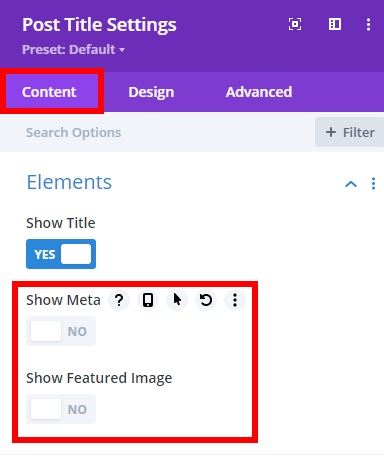Enable Show Featured Image toggle
The width and height of the screenshot is (384, 470).
(x=61, y=409)
